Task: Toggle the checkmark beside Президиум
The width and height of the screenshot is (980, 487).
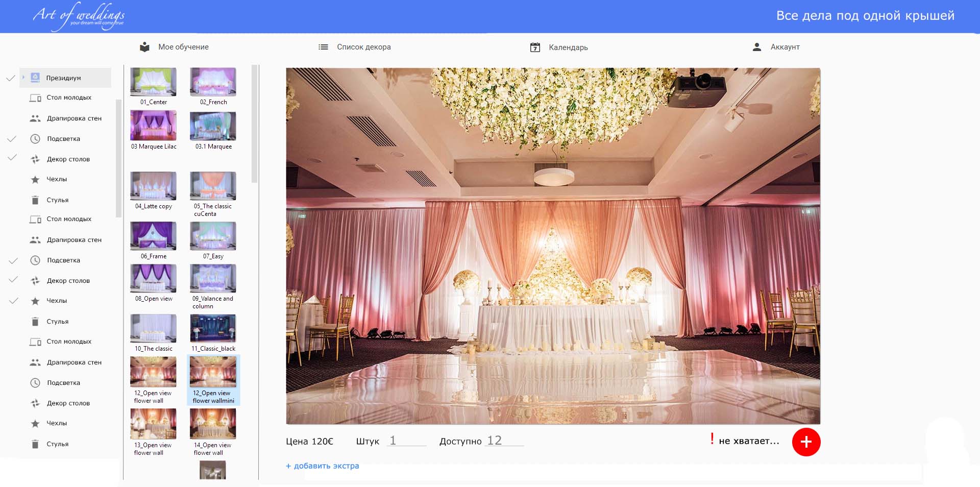Action: click(10, 78)
